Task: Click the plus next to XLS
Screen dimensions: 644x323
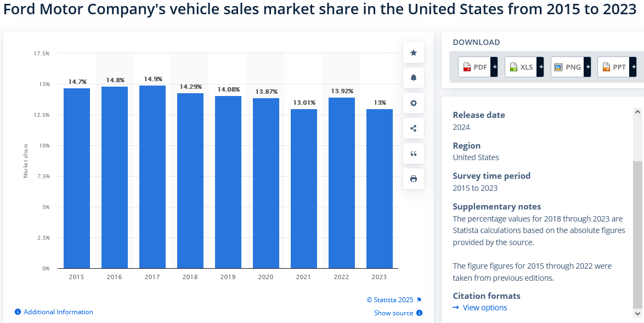Action: pos(540,67)
